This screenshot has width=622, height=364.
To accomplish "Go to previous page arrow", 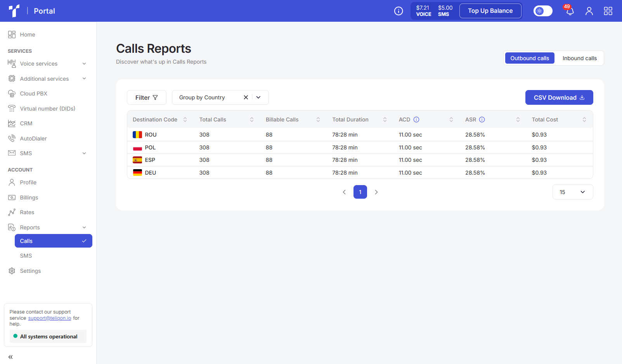I will click(x=344, y=192).
